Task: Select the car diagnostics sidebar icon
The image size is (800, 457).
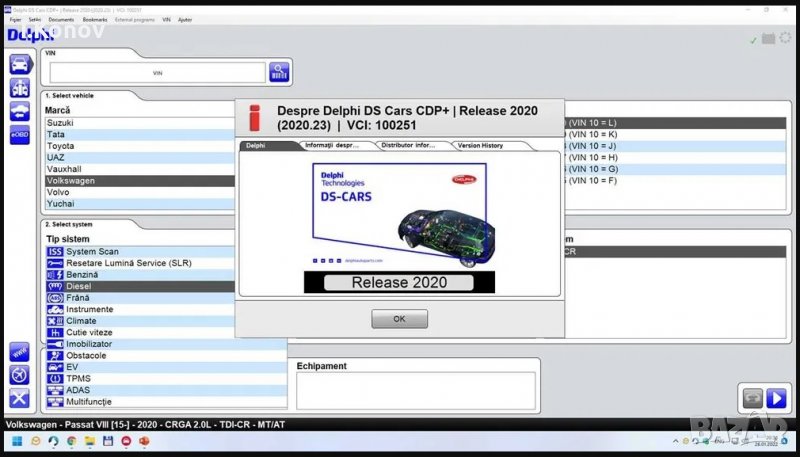Action: click(19, 64)
